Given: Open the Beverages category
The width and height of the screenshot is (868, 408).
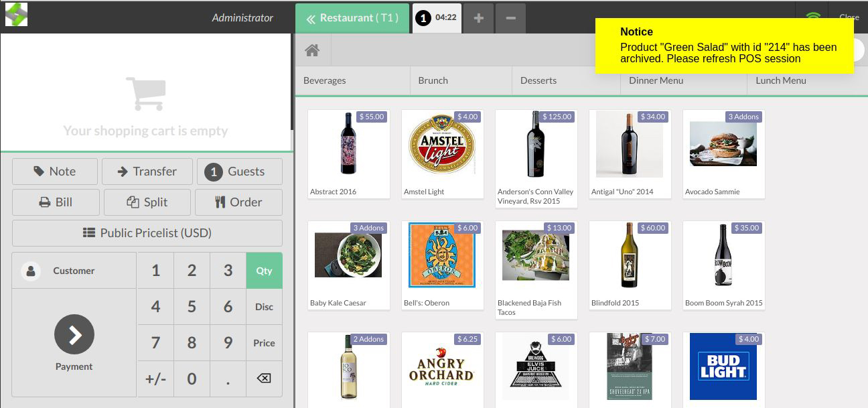Looking at the screenshot, I should (x=352, y=80).
